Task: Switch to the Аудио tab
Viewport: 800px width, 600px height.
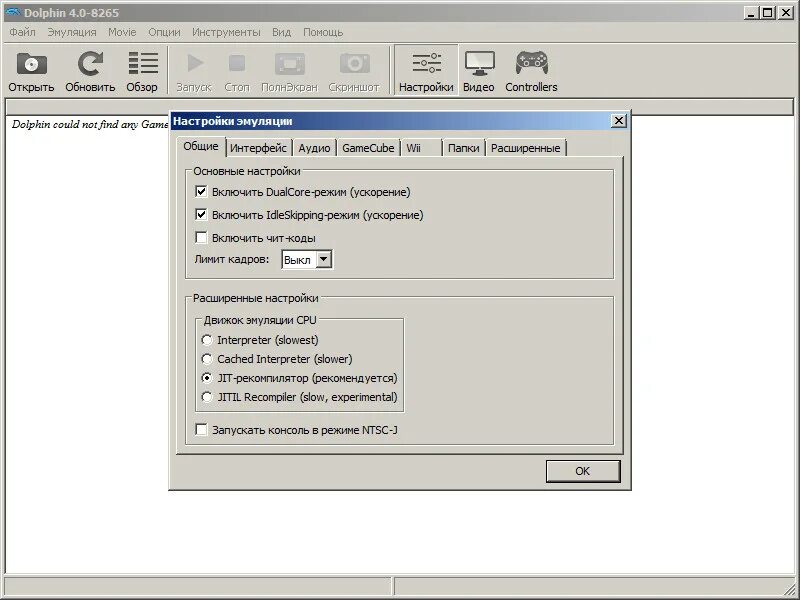Action: coord(314,148)
